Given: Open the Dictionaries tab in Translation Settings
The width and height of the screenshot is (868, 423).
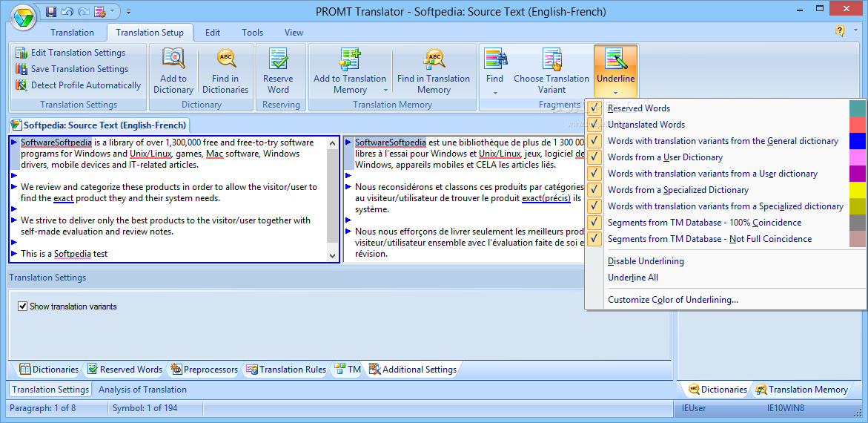Looking at the screenshot, I should coord(49,370).
